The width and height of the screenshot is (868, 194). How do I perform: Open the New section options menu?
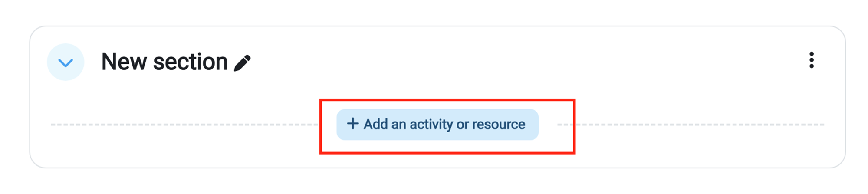(x=811, y=60)
